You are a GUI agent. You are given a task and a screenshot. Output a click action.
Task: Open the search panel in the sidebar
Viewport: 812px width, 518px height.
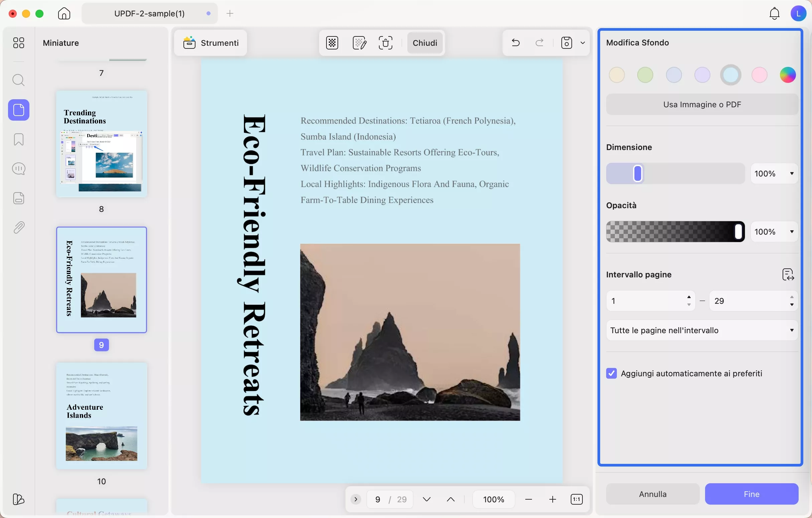coord(19,80)
